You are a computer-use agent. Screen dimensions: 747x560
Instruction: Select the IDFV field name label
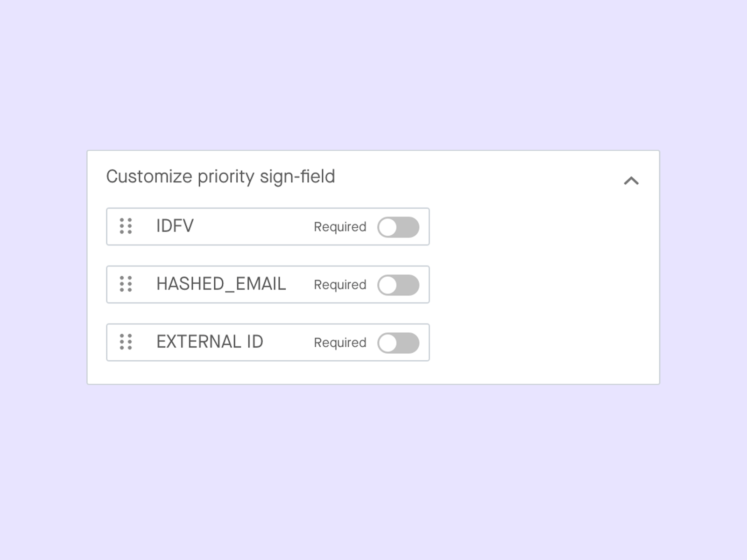tap(175, 226)
